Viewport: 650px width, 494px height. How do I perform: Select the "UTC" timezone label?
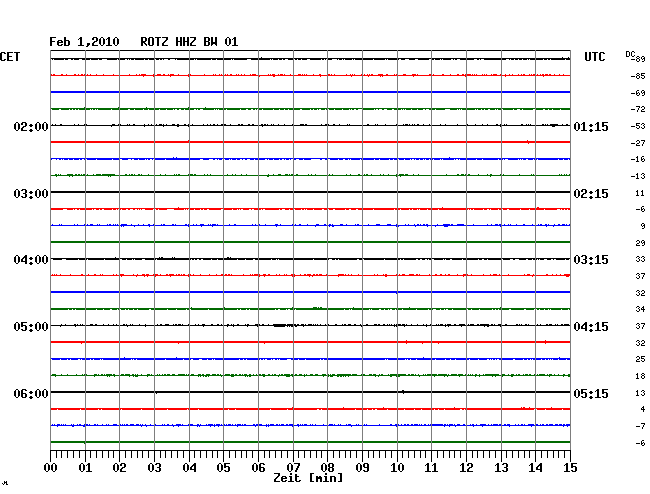point(594,57)
